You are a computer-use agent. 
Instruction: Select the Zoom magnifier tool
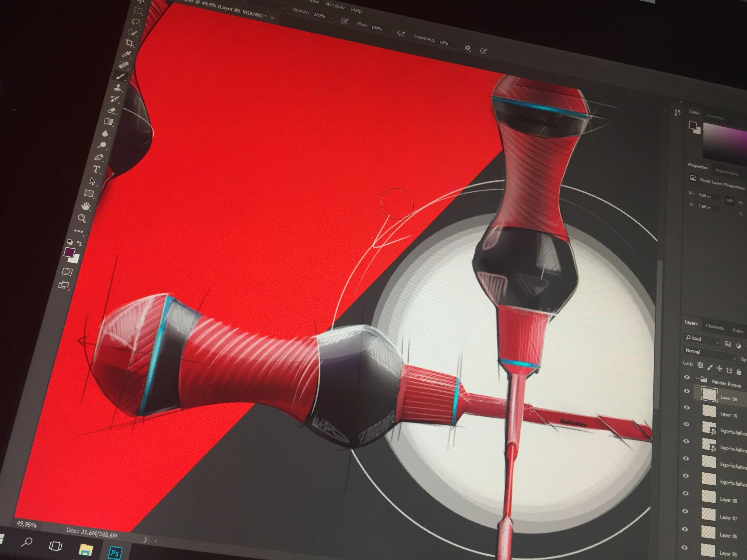82,218
